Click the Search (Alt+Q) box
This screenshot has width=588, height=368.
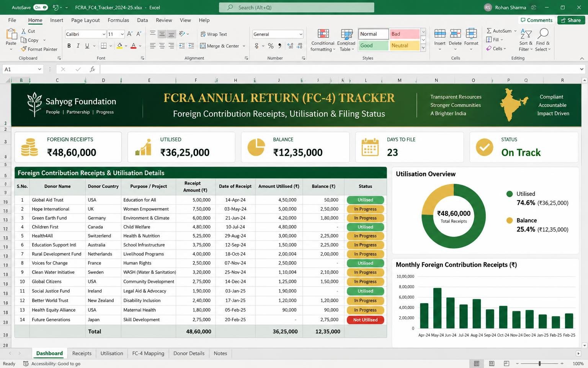click(297, 7)
